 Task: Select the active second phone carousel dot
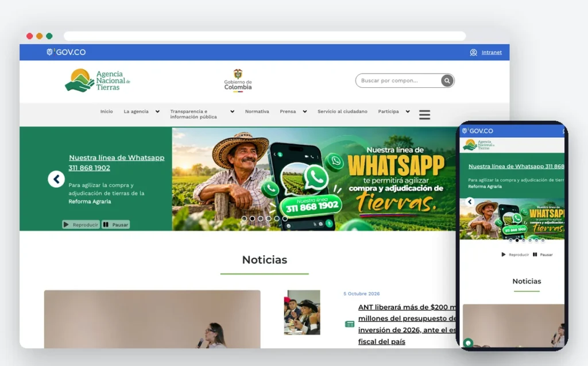517,240
